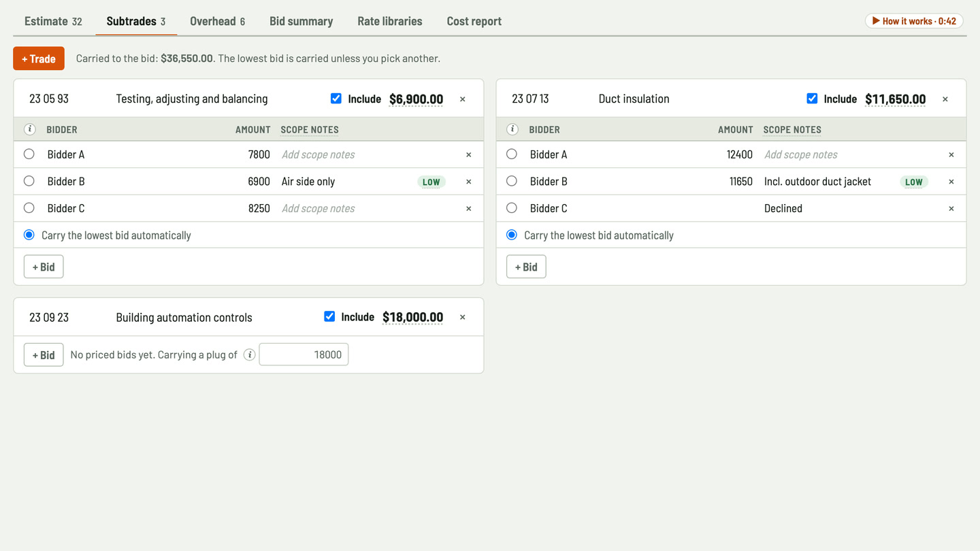Edit the plug amount field showing 18000
The width and height of the screenshot is (980, 551).
point(304,354)
